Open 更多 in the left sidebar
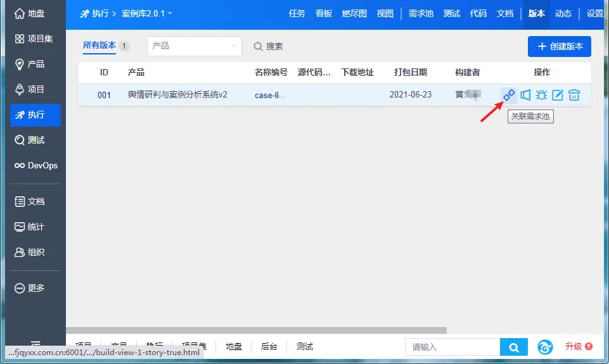Screen dimensions: 609x364 point(35,288)
